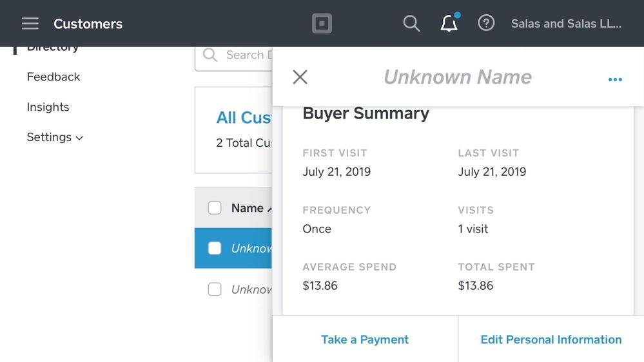This screenshot has height=362, width=644.
Task: Close the Unknown Name customer panel
Action: point(300,77)
